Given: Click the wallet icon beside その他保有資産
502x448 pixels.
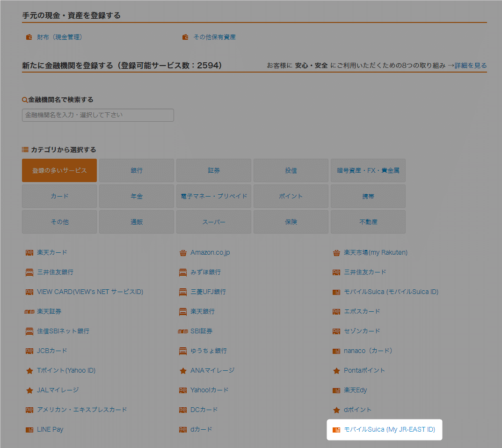Looking at the screenshot, I should [185, 37].
